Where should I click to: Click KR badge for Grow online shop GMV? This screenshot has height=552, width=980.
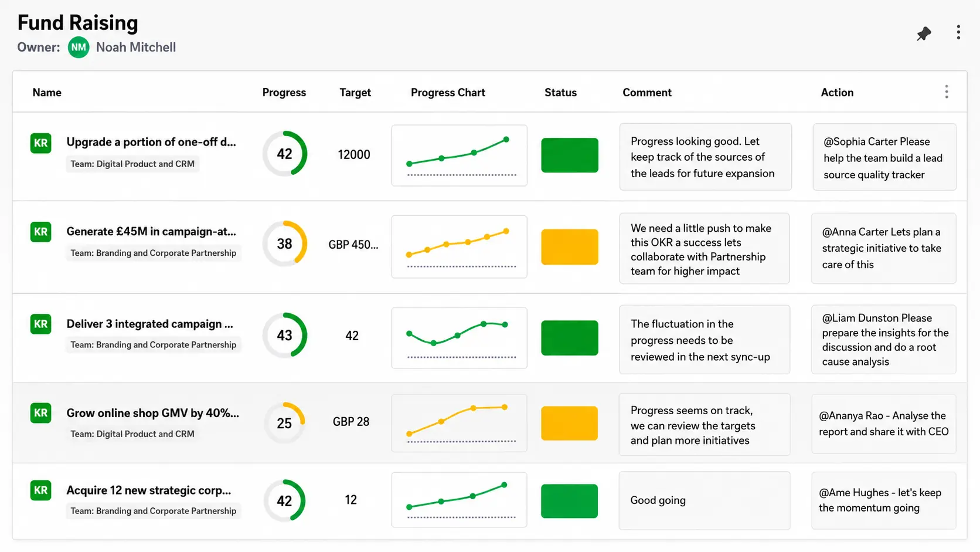coord(40,413)
